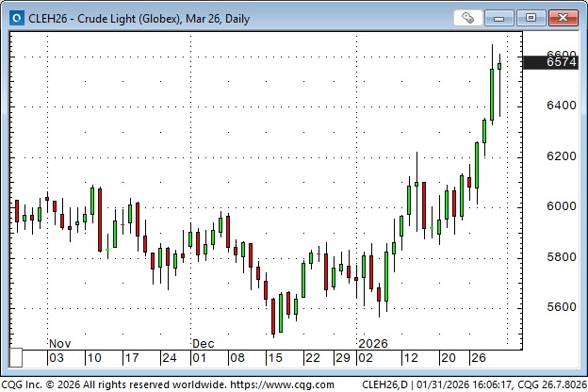Select the current price label 6574

pyautogui.click(x=563, y=62)
